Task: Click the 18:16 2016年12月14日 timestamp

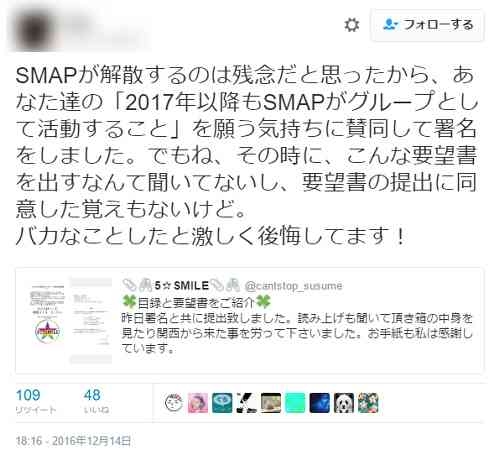Action: click(x=73, y=441)
